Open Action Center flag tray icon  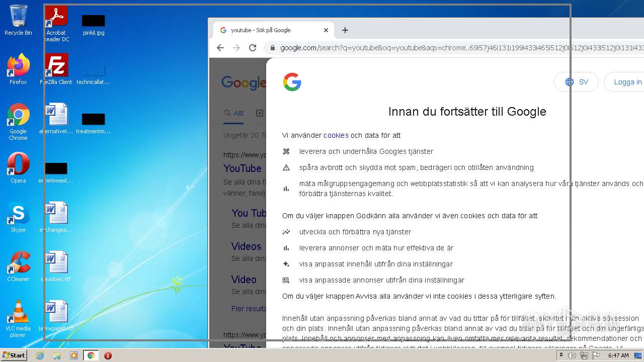tap(596, 355)
